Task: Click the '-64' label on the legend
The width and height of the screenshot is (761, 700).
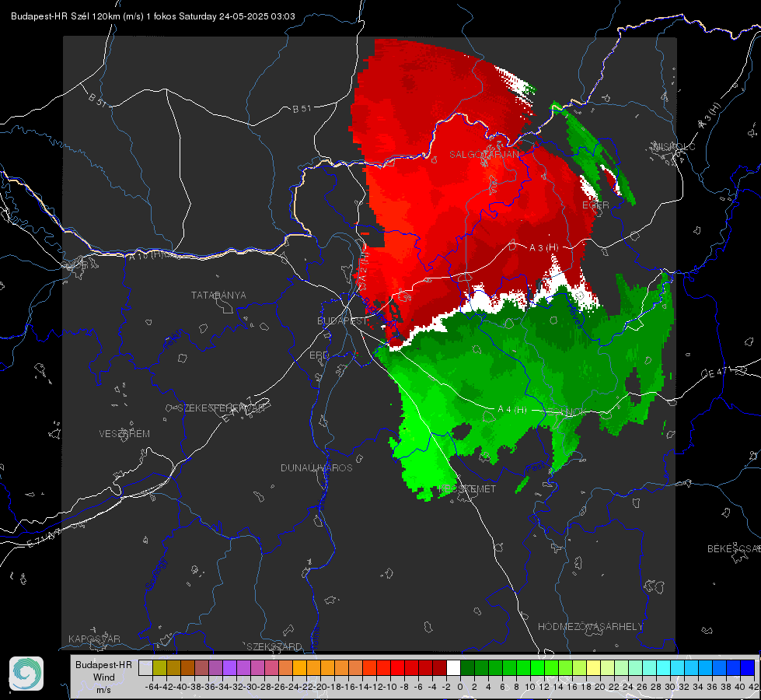Action: coord(152,687)
